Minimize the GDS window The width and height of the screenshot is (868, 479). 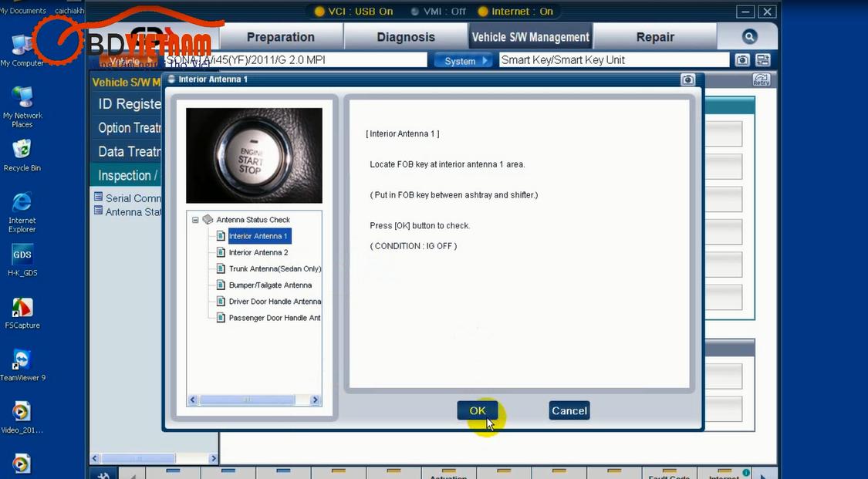(x=745, y=12)
